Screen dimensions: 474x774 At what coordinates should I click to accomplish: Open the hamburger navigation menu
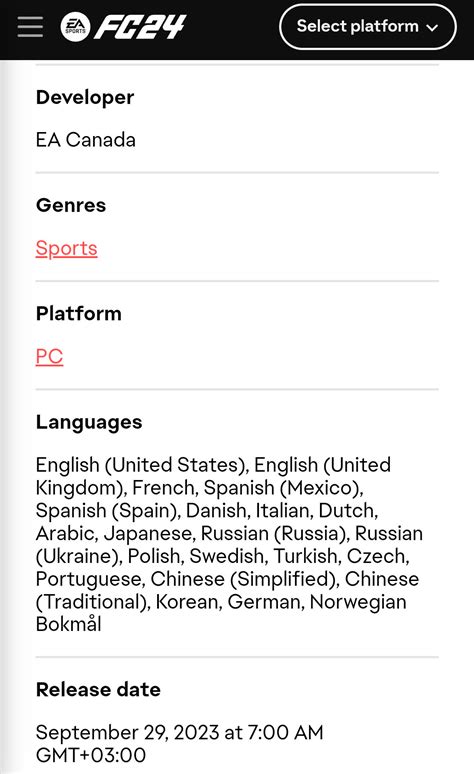pos(30,27)
